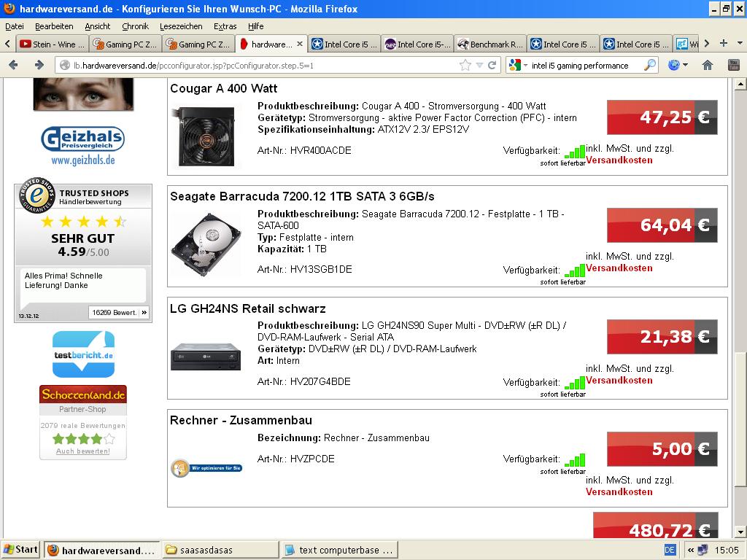747x560 pixels.
Task: Click the browser Back arrow button
Action: (13, 65)
